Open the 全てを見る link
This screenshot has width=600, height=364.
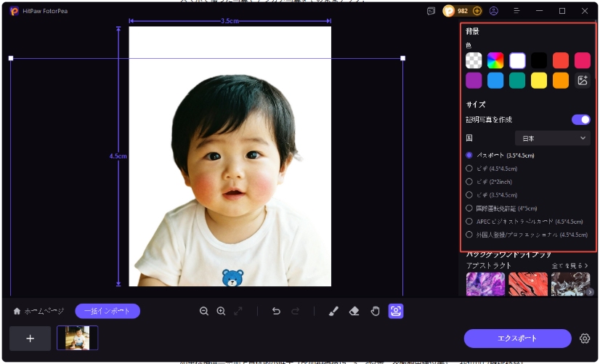[x=569, y=265]
